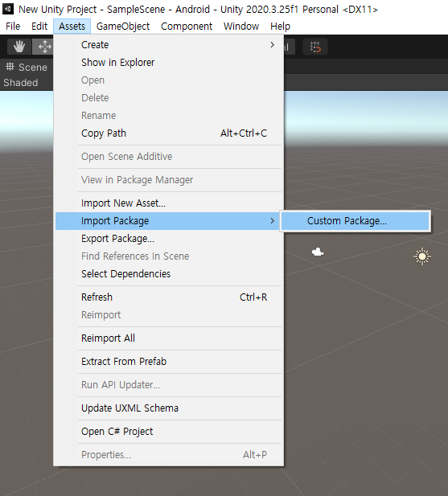Choose Reimport All
This screenshot has width=448, height=496.
[x=169, y=338]
